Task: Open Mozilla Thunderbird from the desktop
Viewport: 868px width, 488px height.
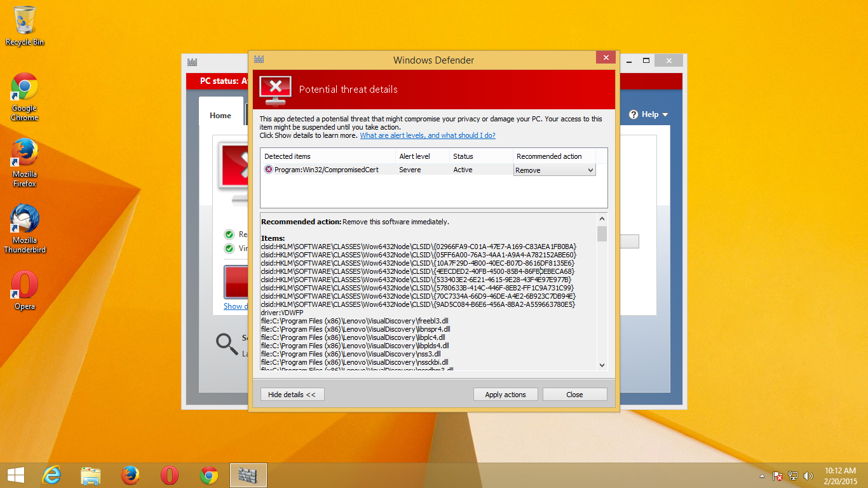Action: pos(24,216)
